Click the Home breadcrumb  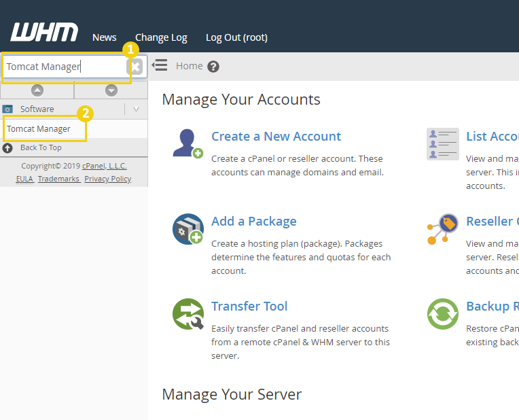pos(190,66)
